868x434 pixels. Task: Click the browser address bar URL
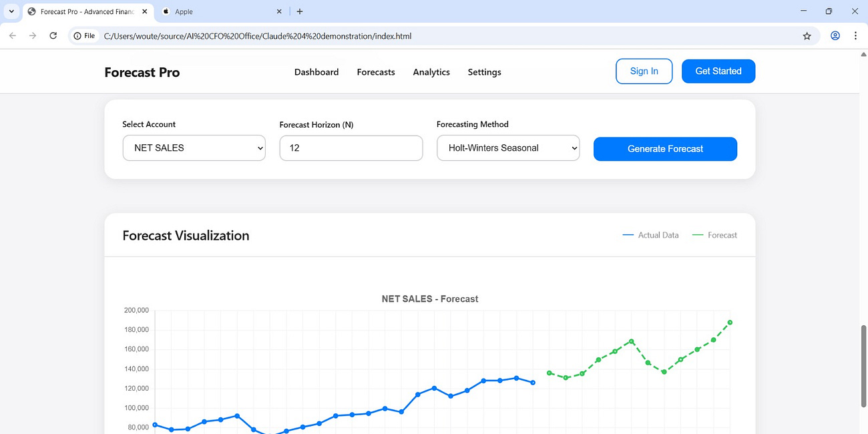258,36
